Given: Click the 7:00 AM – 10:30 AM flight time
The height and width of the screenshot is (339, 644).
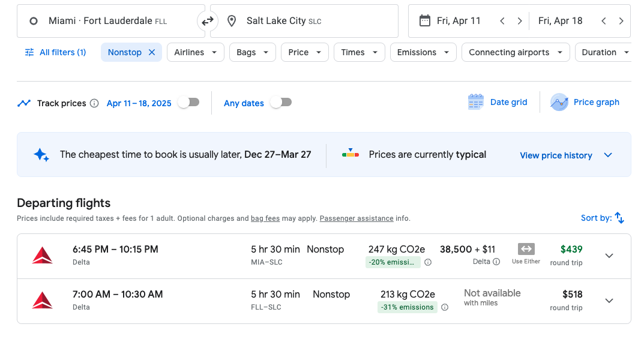Looking at the screenshot, I should 118,294.
